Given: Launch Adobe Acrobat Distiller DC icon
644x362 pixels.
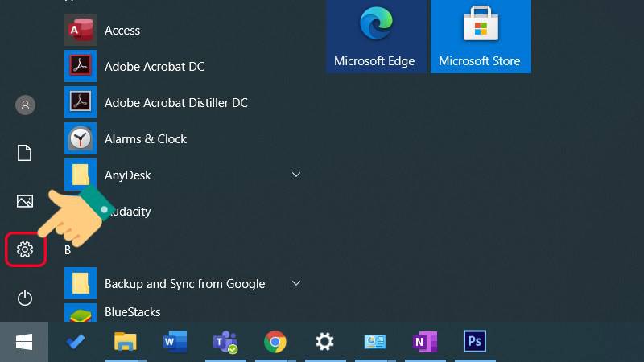Looking at the screenshot, I should tap(80, 102).
